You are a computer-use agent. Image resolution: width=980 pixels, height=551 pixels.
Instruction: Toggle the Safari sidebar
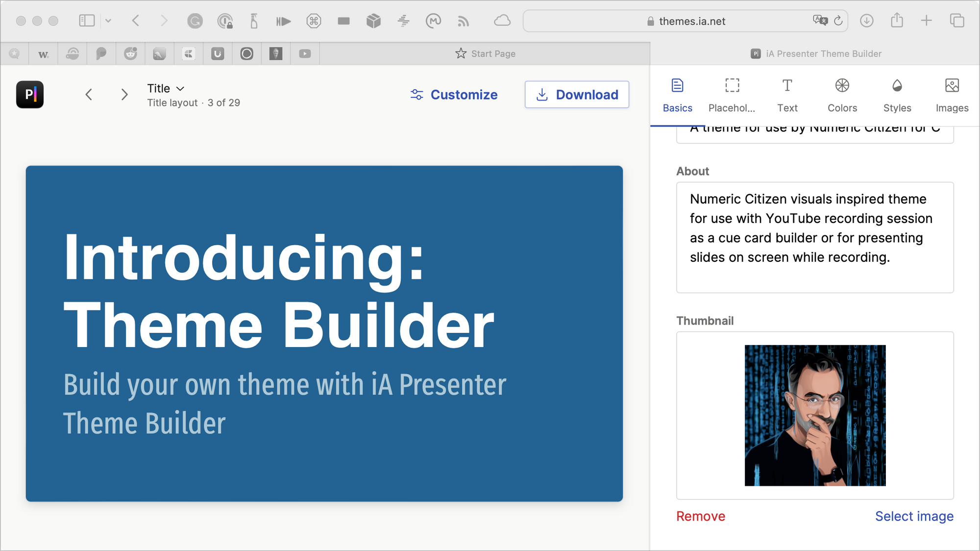pos(86,21)
